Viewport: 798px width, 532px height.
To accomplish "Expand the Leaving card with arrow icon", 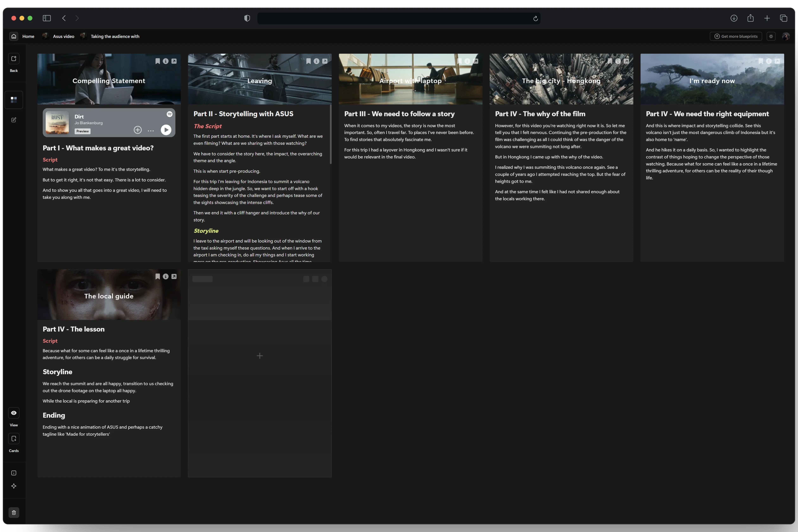I will [x=325, y=61].
